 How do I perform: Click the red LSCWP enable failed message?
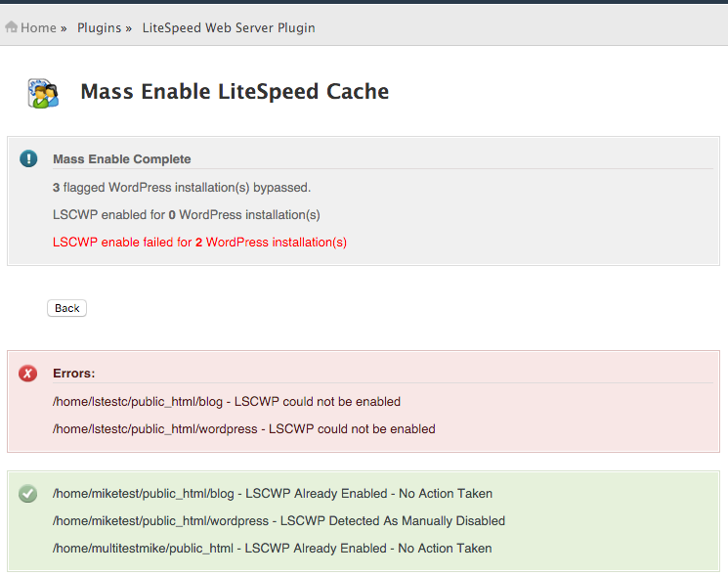[199, 242]
